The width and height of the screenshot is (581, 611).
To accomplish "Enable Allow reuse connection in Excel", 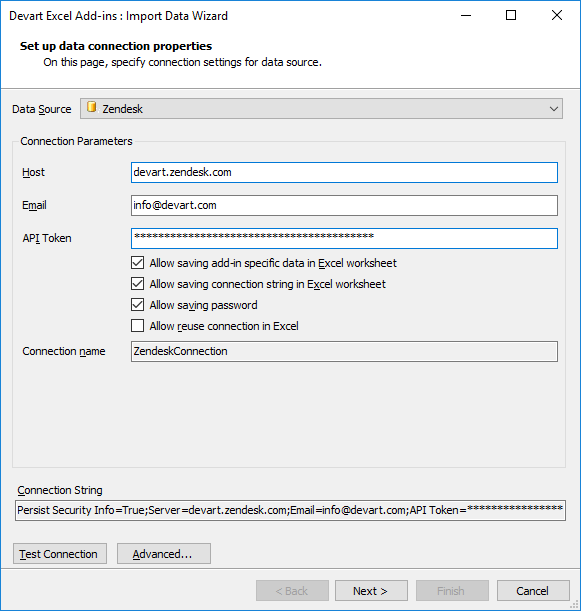I will point(138,326).
